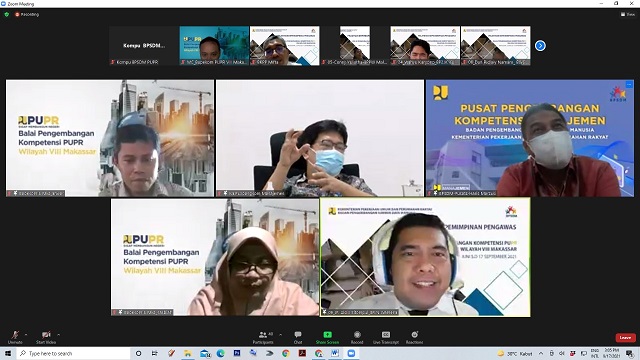Select the woman in pink hijab tile
Viewport: 640px width, 360px height.
point(215,257)
